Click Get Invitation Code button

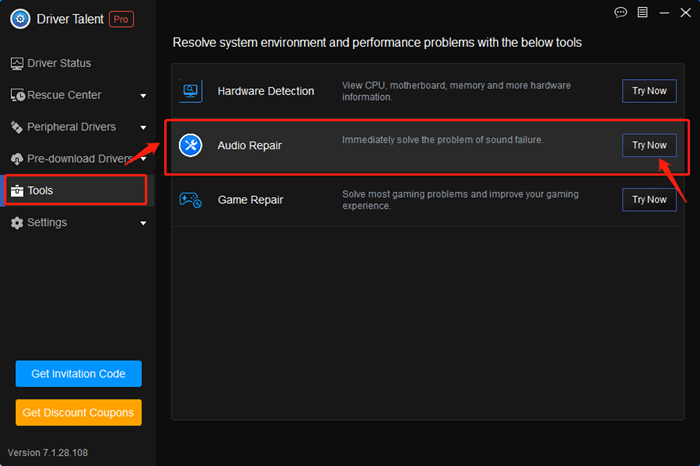pyautogui.click(x=79, y=374)
